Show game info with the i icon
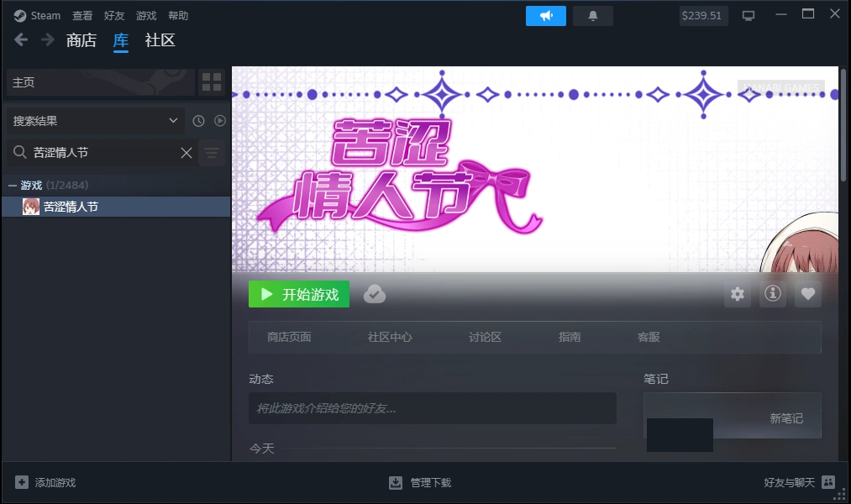 click(x=773, y=294)
